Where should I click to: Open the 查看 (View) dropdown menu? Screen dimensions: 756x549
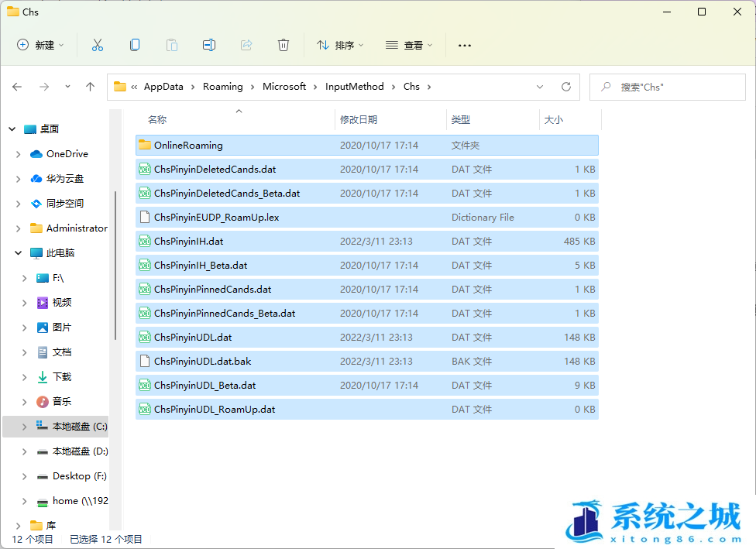pyautogui.click(x=409, y=45)
